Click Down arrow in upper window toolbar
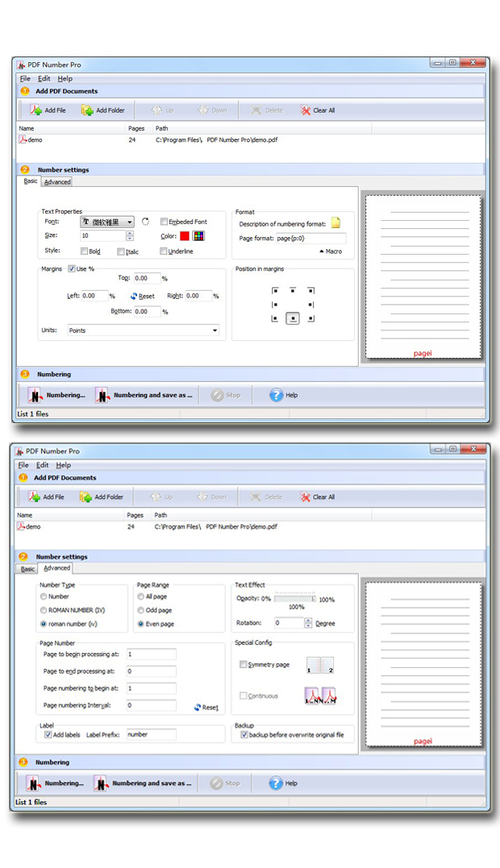The height and width of the screenshot is (868, 500). coord(203,110)
